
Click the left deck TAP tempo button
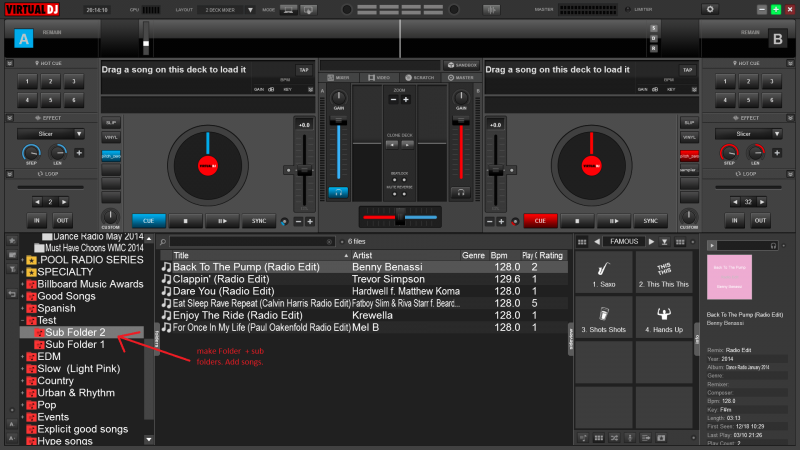point(304,70)
